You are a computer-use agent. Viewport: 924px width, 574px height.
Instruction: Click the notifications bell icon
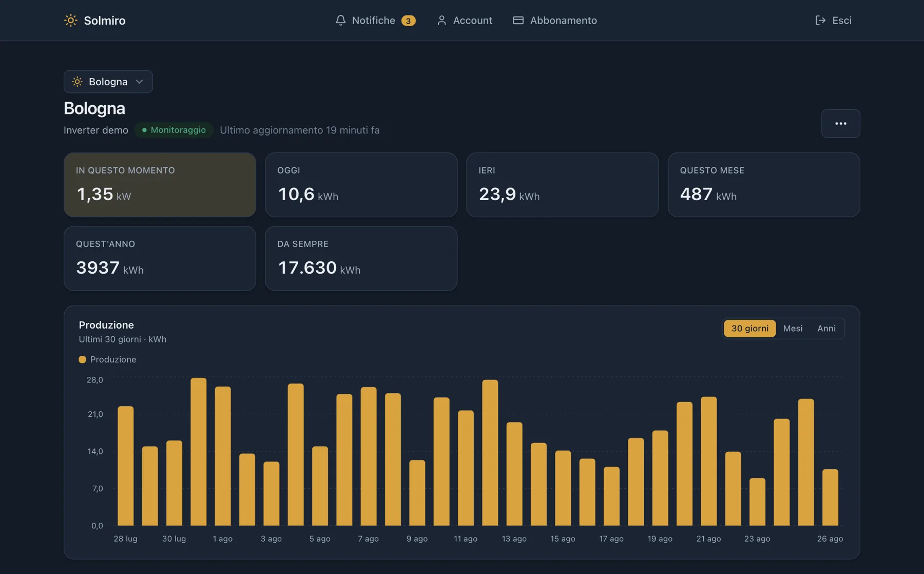tap(340, 20)
